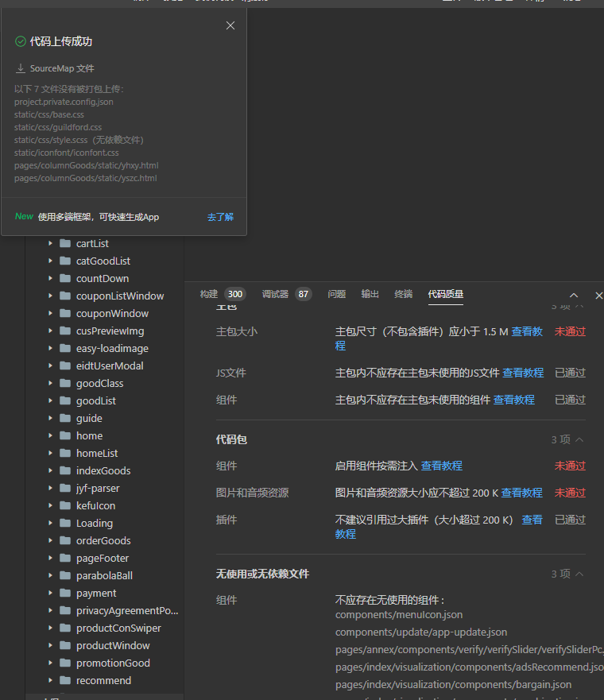Image resolution: width=604 pixels, height=700 pixels.
Task: Click the Loading folder icon
Action: click(x=65, y=523)
